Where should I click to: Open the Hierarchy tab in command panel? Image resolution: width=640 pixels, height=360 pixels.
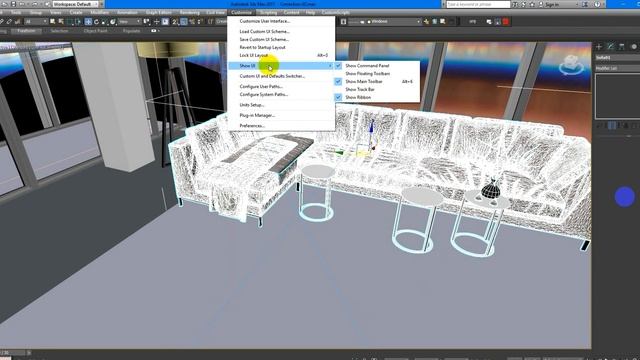622,47
